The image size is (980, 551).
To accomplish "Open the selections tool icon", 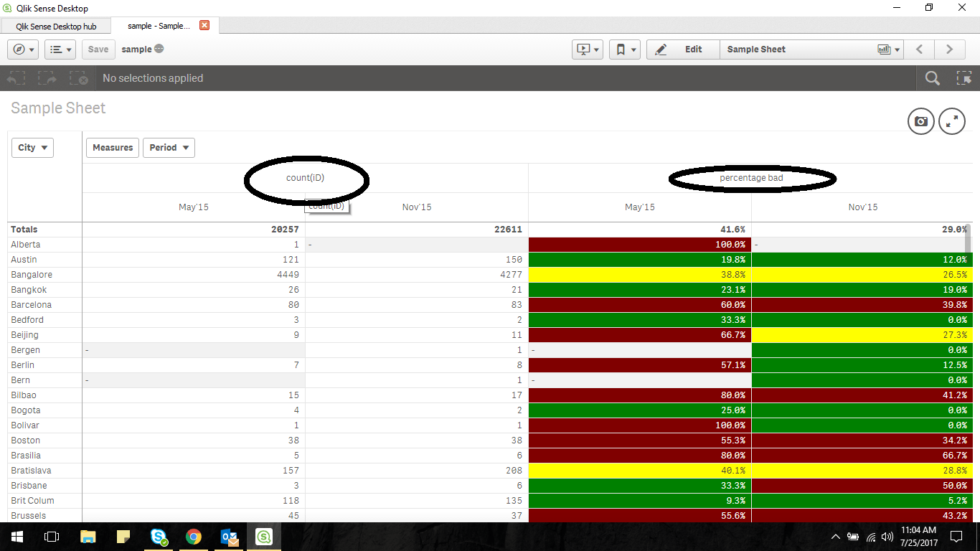I will tap(965, 78).
